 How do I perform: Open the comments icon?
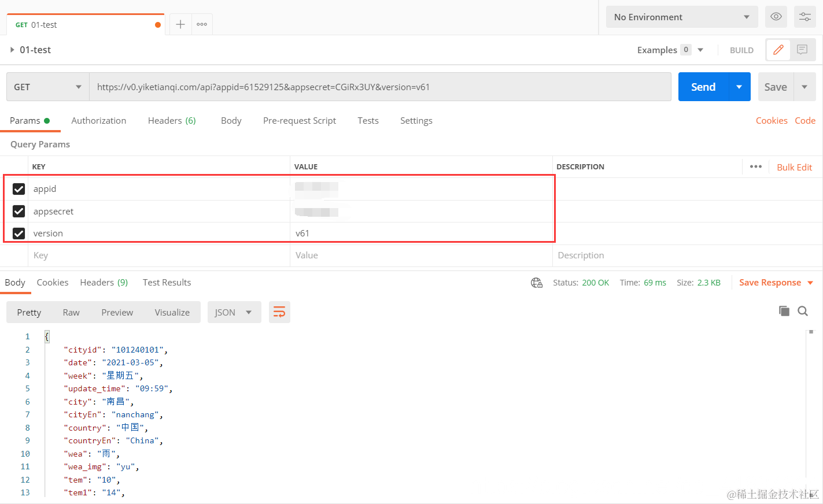[x=802, y=50]
